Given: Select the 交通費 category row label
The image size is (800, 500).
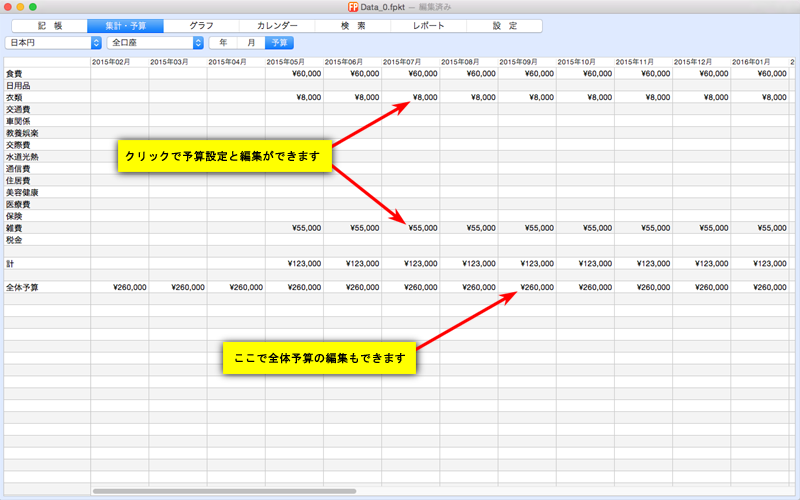Looking at the screenshot, I should [20, 109].
